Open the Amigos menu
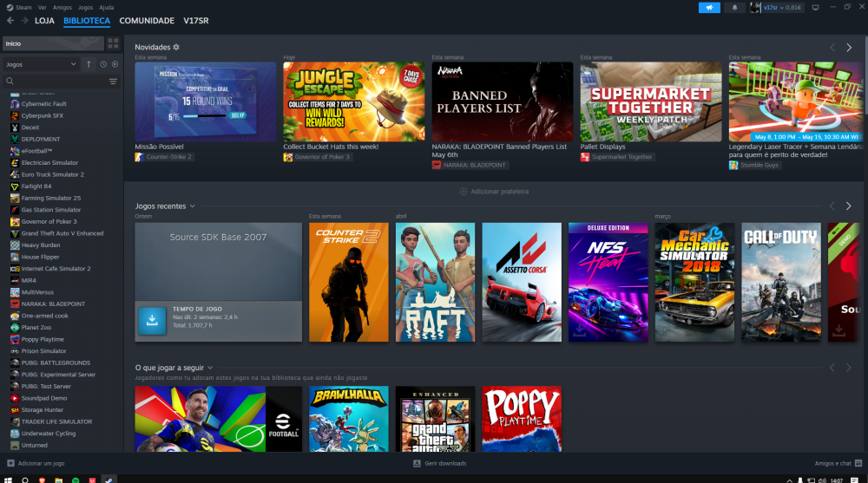Viewport: 868px width, 483px height. coord(62,7)
